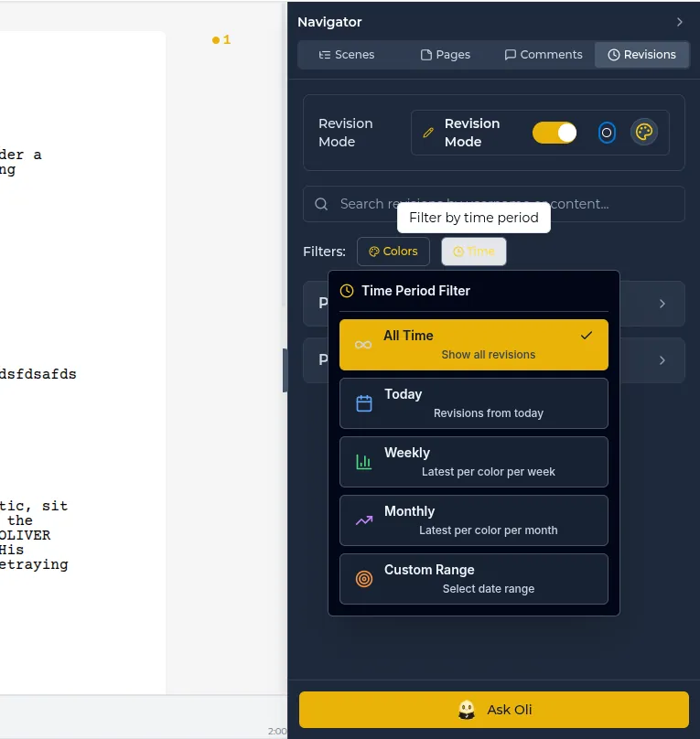Open the Colors filter
The height and width of the screenshot is (739, 700).
[x=393, y=252]
